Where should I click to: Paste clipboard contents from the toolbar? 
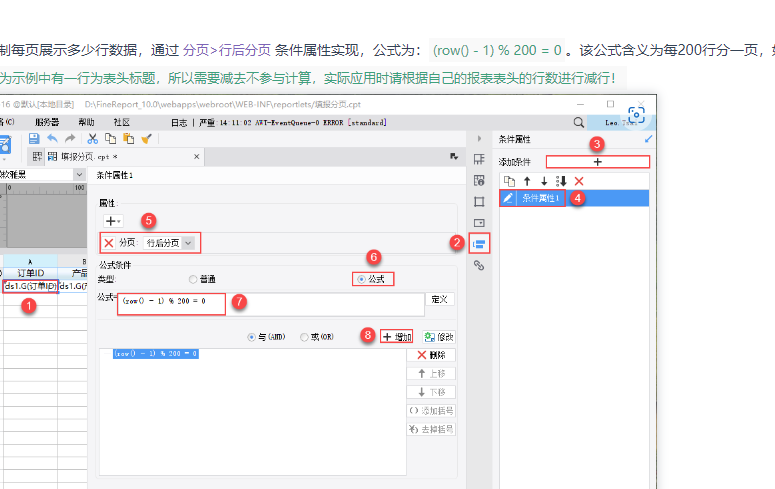click(129, 139)
